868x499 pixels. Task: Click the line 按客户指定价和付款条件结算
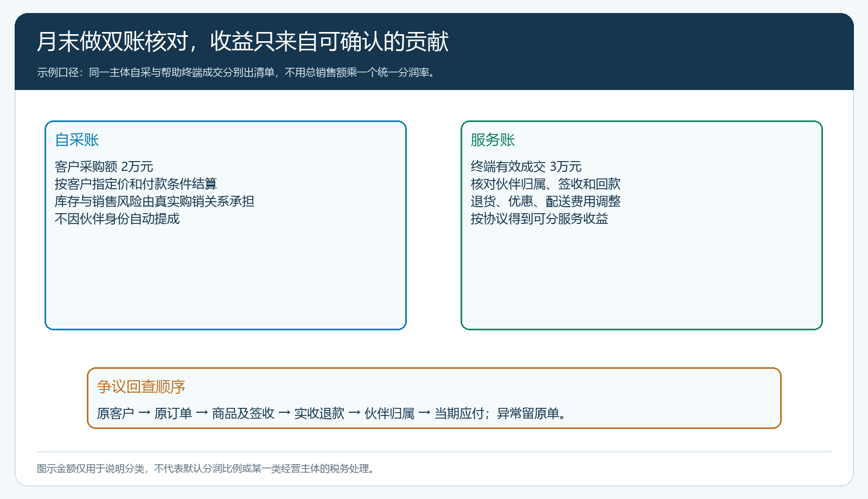pos(136,184)
